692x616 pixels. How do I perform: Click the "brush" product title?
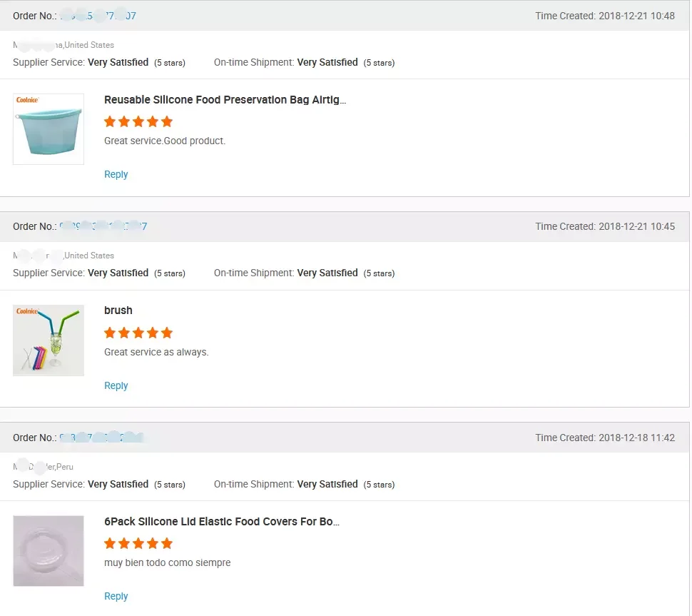click(x=118, y=310)
